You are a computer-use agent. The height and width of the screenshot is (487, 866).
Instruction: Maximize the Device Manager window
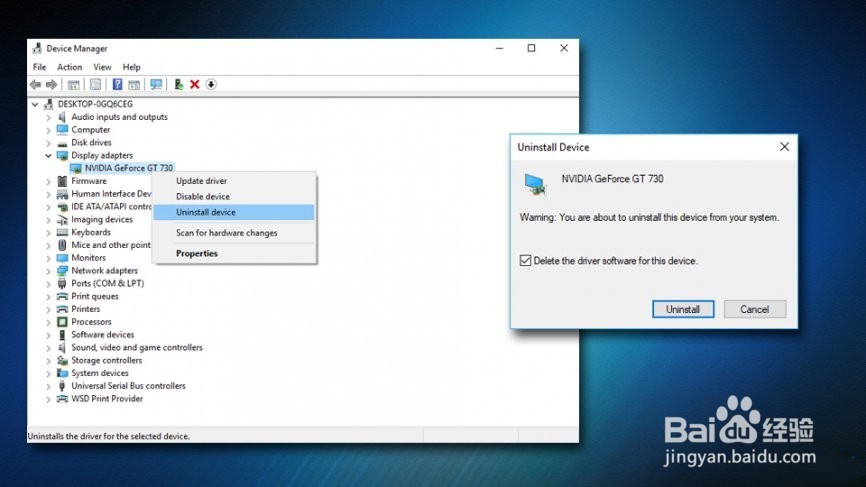tap(531, 48)
